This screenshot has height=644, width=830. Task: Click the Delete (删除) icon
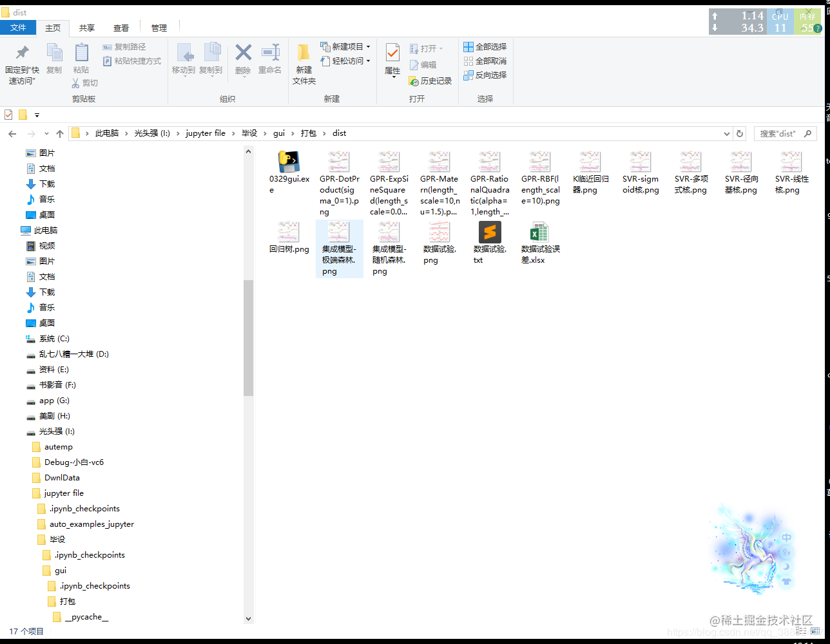[x=243, y=54]
